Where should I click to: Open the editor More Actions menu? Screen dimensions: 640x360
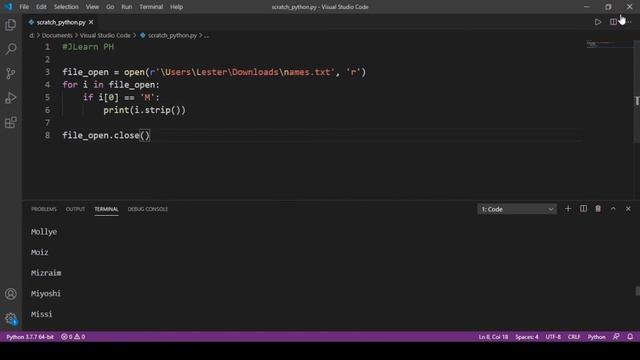629,22
